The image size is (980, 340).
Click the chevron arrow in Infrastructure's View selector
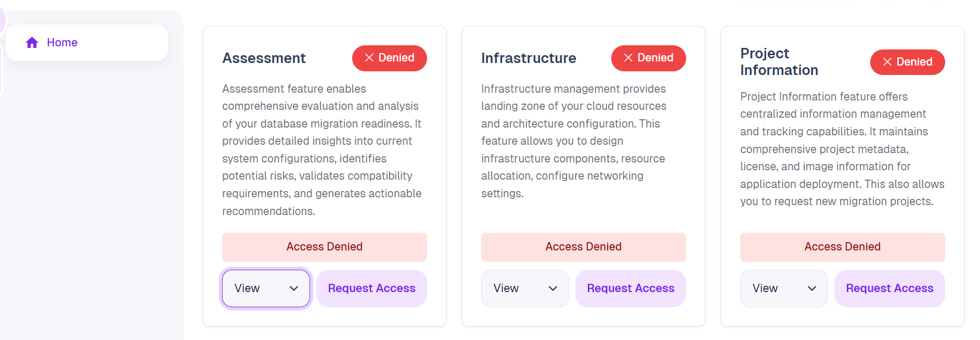click(553, 288)
